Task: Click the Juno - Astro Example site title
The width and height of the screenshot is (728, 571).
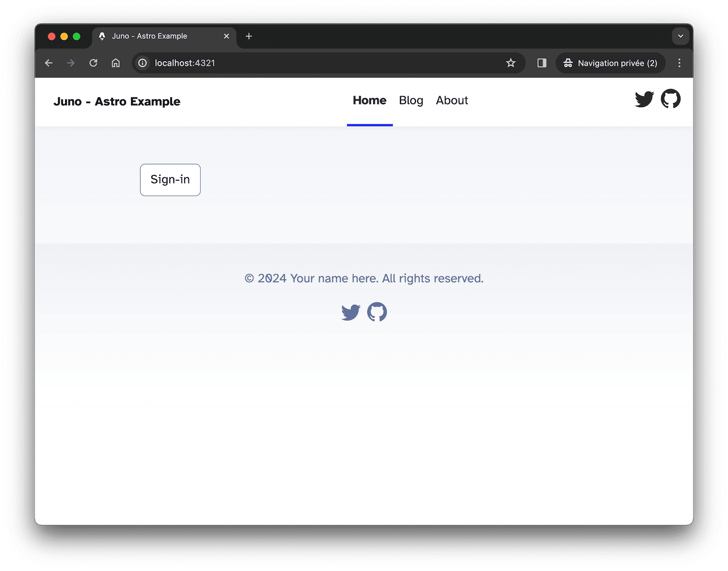Action: 117,101
